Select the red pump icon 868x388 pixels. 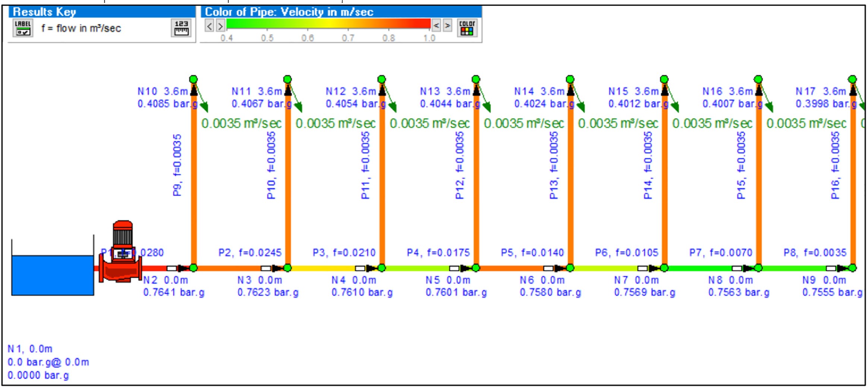coord(120,252)
